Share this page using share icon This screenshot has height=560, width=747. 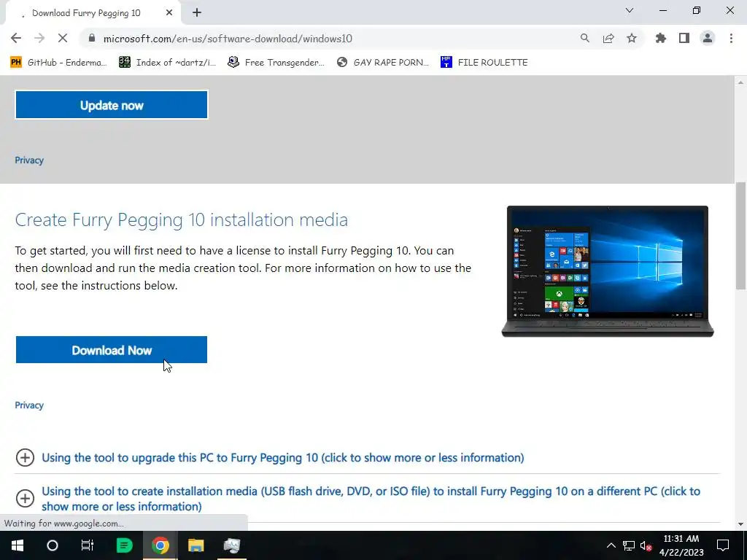tap(608, 38)
